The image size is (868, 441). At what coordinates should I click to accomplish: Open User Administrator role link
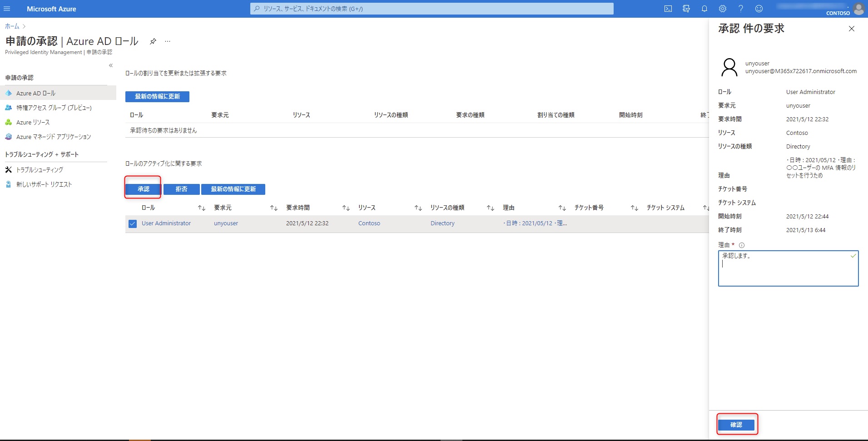click(x=166, y=223)
